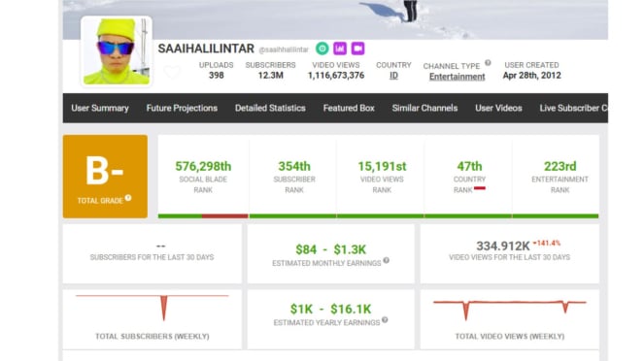Click the 15,191st video views rank
The width and height of the screenshot is (644, 361).
[x=382, y=166]
